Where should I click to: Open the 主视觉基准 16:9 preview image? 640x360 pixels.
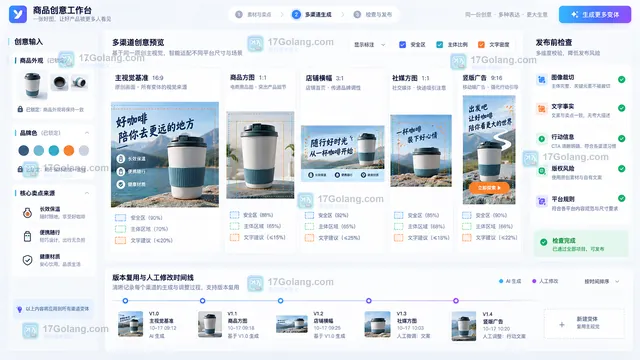(x=165, y=155)
